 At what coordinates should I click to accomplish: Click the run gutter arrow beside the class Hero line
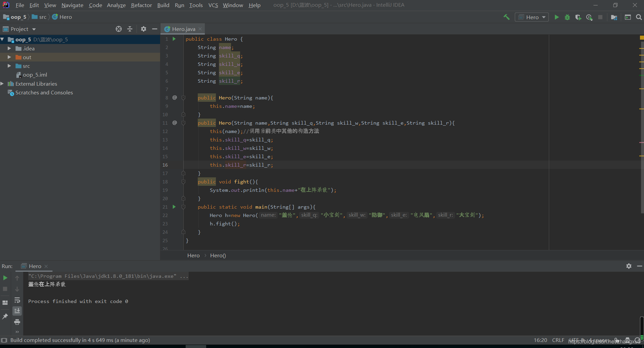point(174,39)
